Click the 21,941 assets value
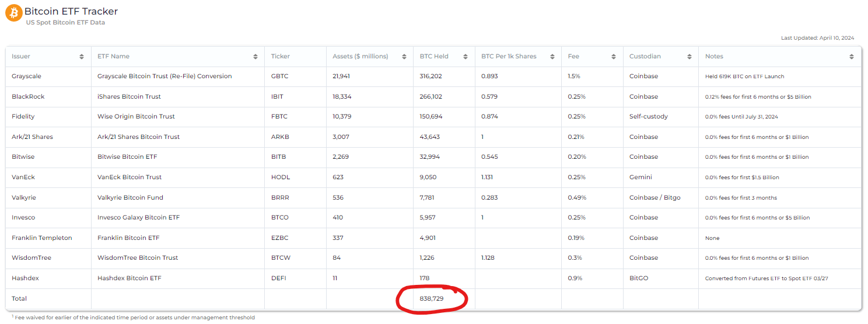 click(x=342, y=76)
